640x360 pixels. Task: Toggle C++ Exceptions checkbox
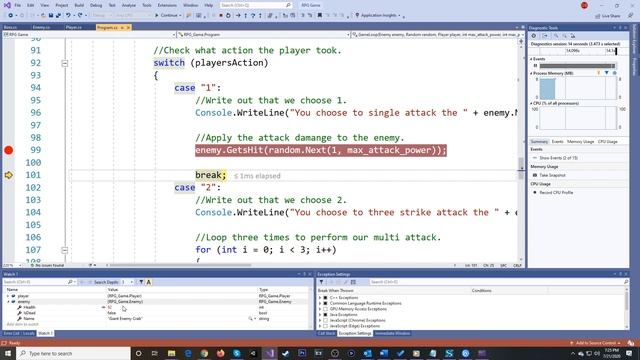point(325,298)
